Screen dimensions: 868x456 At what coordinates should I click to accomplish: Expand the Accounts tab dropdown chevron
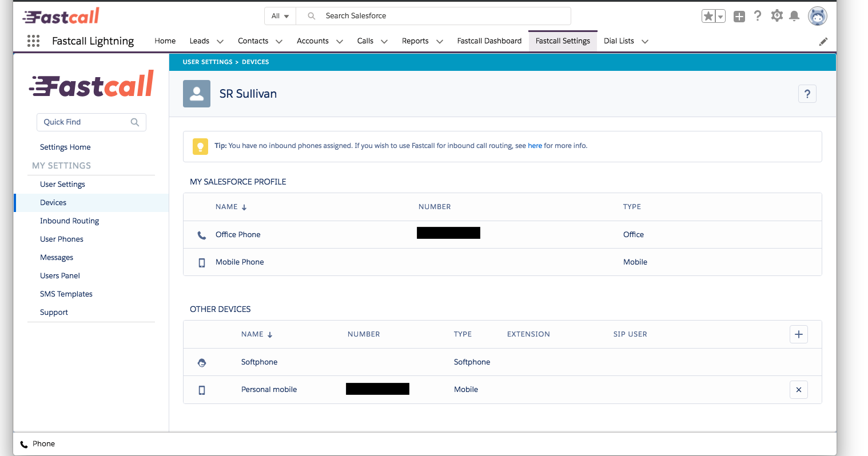[340, 41]
